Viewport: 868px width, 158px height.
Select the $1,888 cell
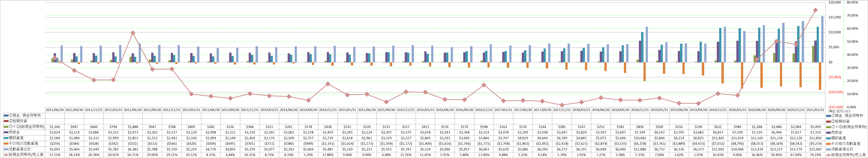tap(133, 127)
